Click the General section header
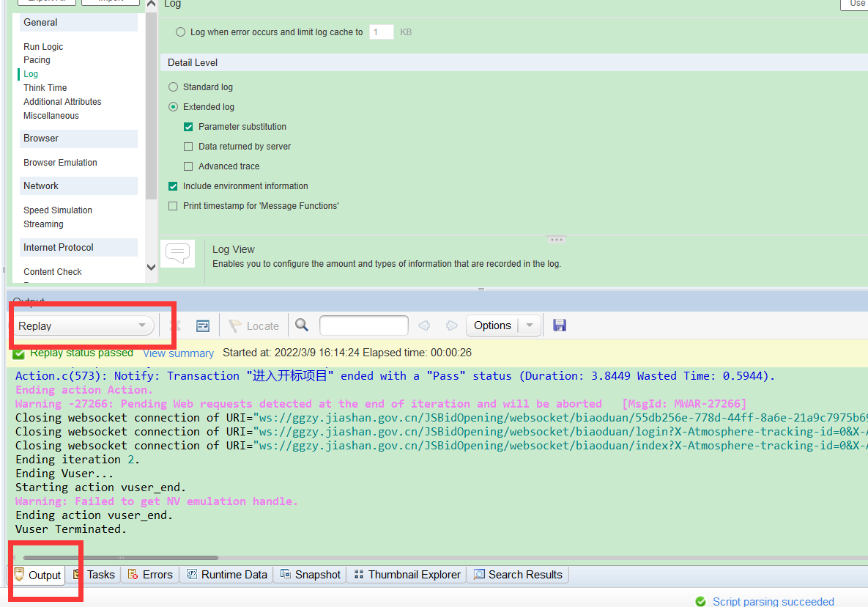Image resolution: width=868 pixels, height=607 pixels. pyautogui.click(x=78, y=22)
